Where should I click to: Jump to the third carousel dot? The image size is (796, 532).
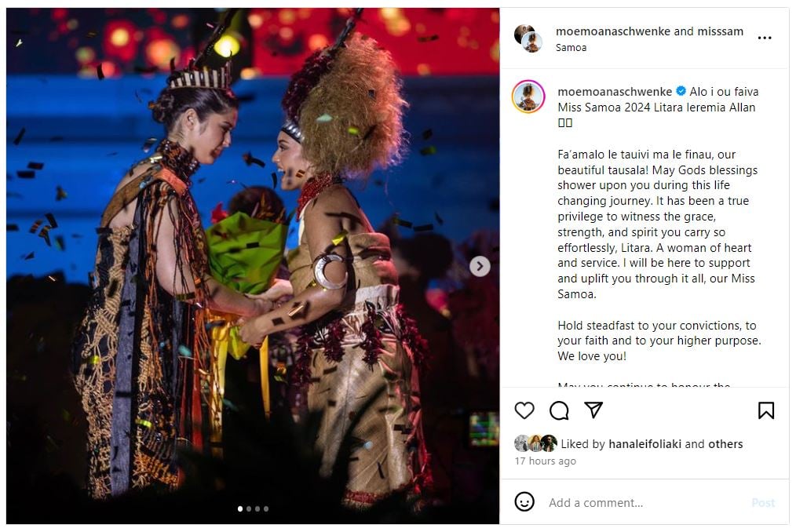click(x=257, y=508)
